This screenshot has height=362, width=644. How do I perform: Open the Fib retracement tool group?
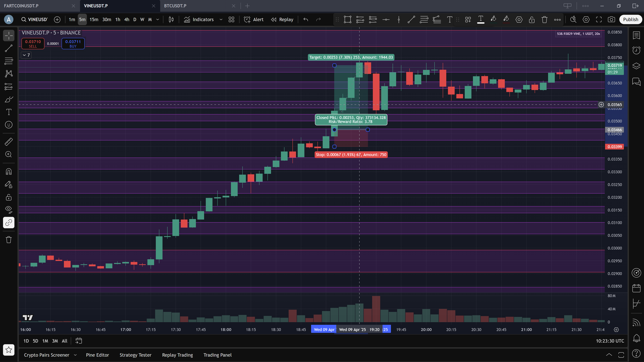coord(9,61)
